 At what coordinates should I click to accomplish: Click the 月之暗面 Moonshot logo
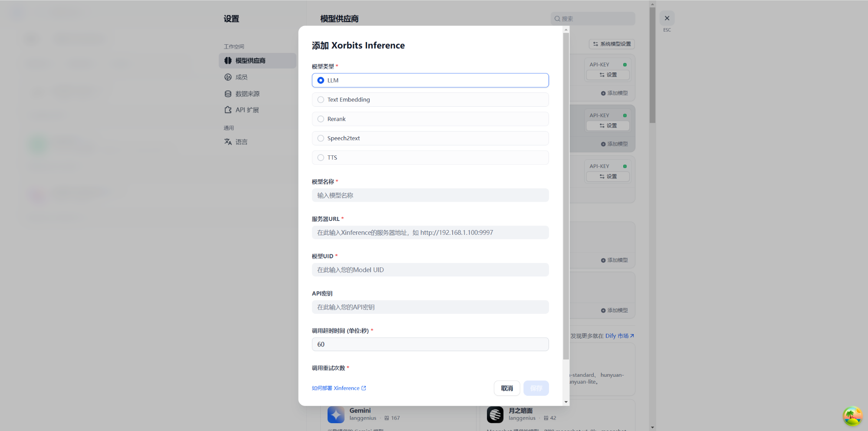495,415
